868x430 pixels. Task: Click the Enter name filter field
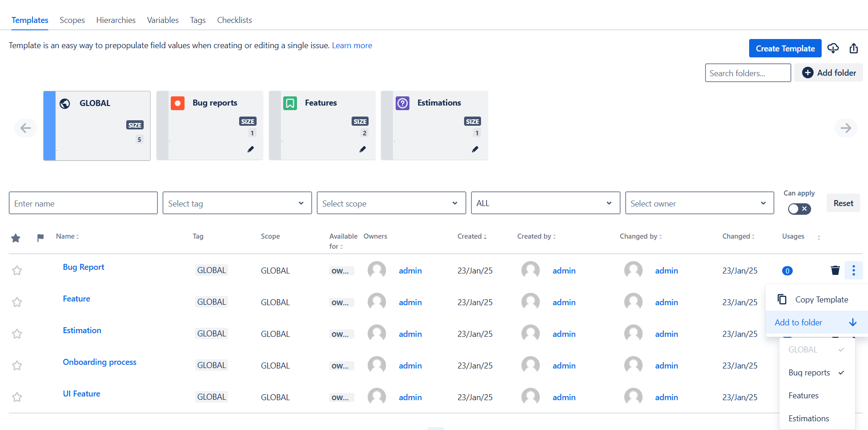[83, 203]
